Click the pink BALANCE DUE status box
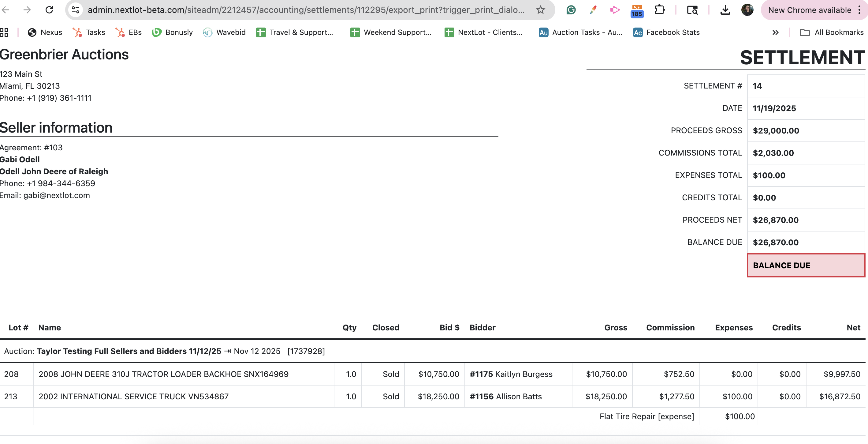The image size is (868, 444). click(x=806, y=265)
